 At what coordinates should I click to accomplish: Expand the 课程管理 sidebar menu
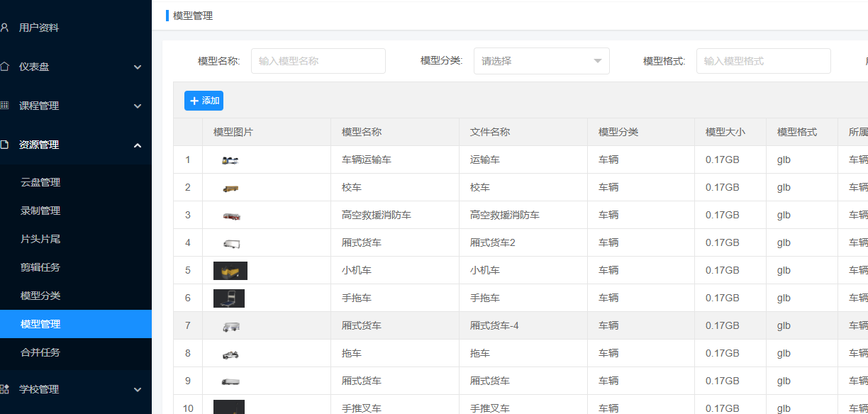pos(138,106)
